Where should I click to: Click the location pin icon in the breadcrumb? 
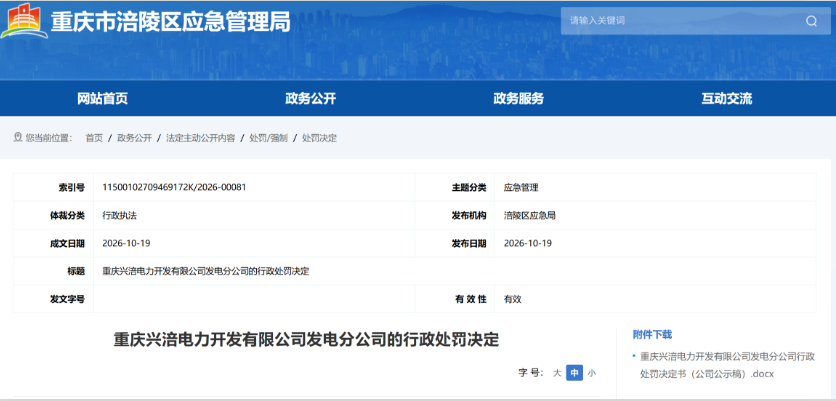click(x=18, y=138)
